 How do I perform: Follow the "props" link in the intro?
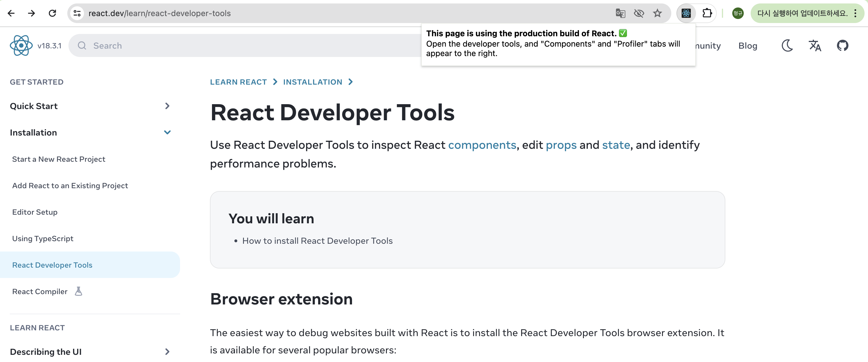point(561,145)
